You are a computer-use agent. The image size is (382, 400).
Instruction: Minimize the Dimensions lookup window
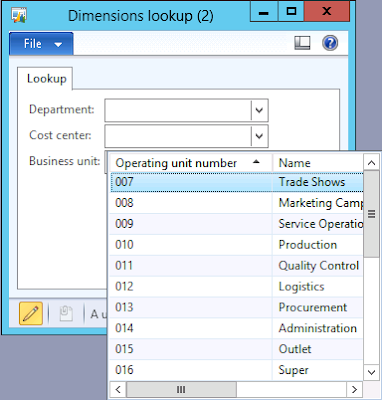tap(264, 12)
